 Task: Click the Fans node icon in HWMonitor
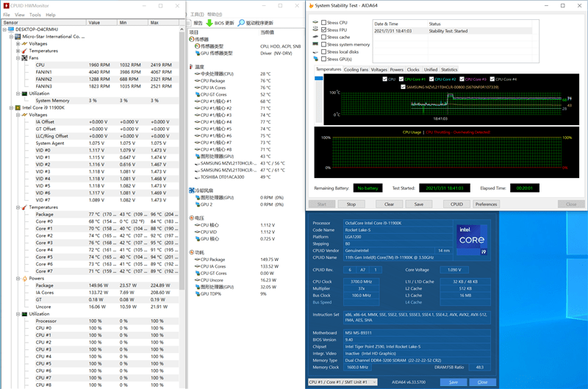[x=24, y=58]
